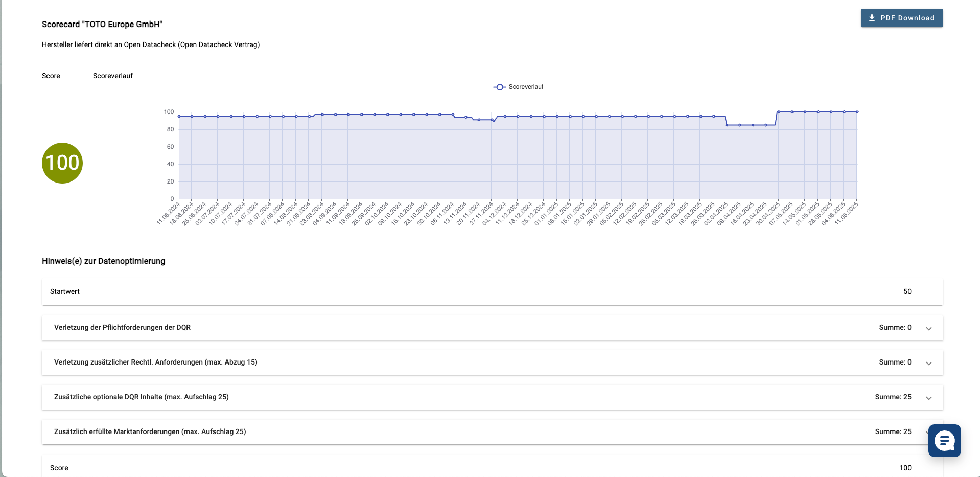Click the 02.04.2025 data point where score drops
Screen dimensions: 980x477
pyautogui.click(x=727, y=125)
